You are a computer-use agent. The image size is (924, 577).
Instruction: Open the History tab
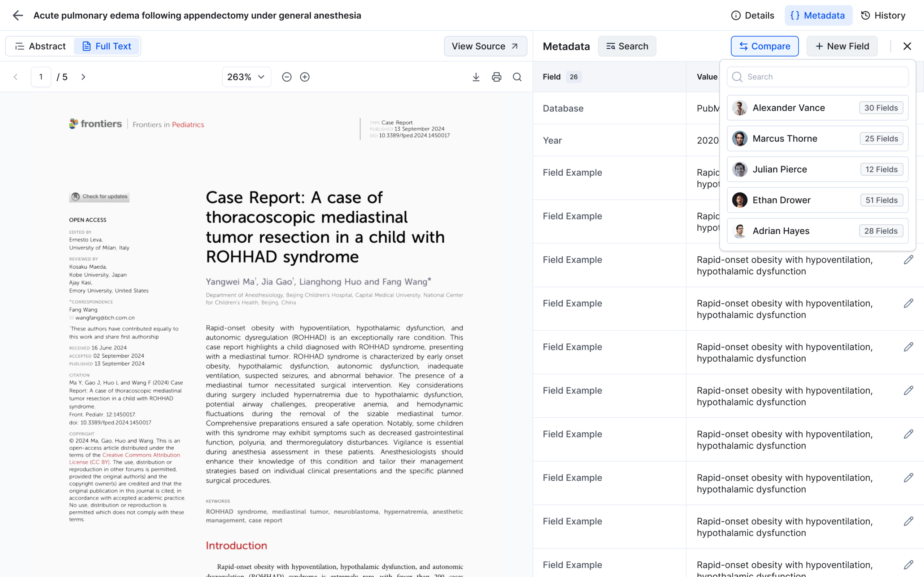[883, 15]
